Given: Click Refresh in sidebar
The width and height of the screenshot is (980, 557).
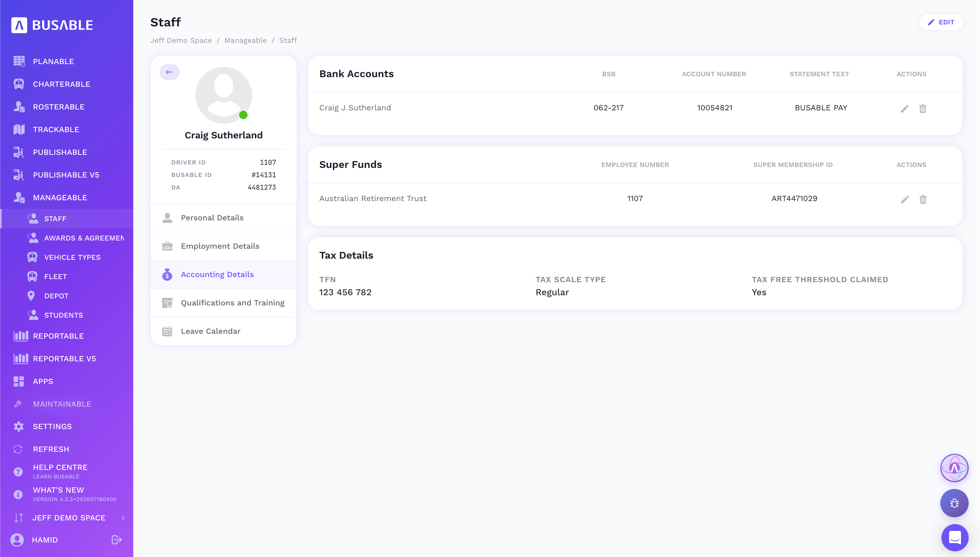Looking at the screenshot, I should click(x=67, y=449).
